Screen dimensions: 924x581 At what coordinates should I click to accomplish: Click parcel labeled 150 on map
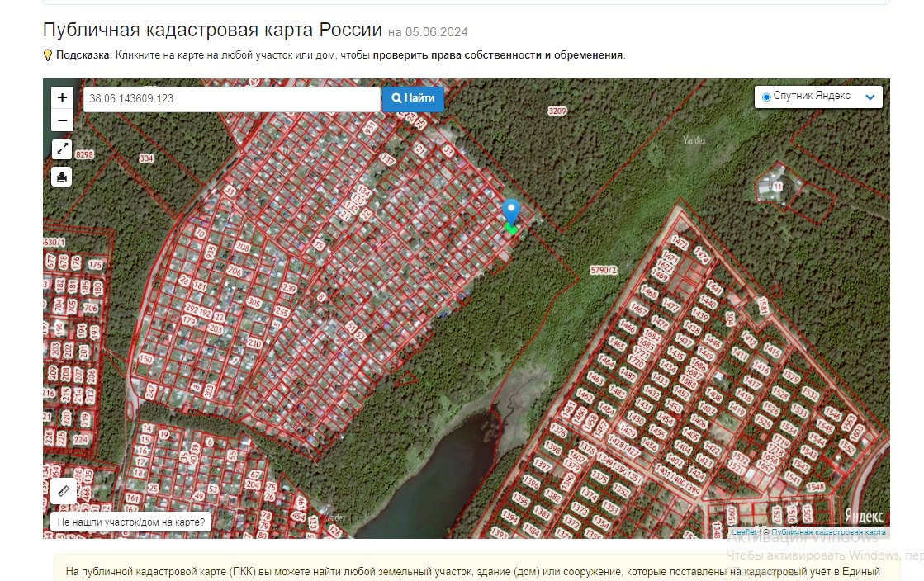(145, 359)
